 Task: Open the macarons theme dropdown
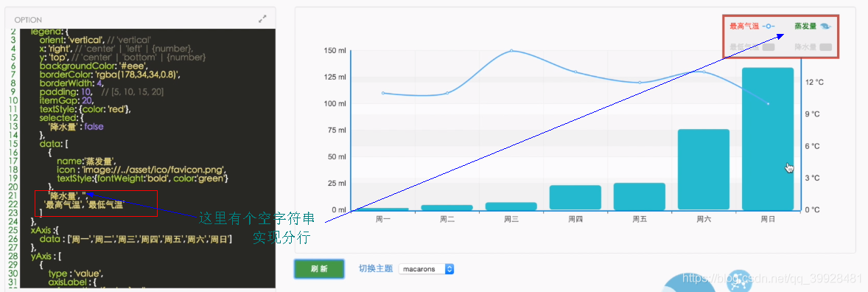(426, 268)
